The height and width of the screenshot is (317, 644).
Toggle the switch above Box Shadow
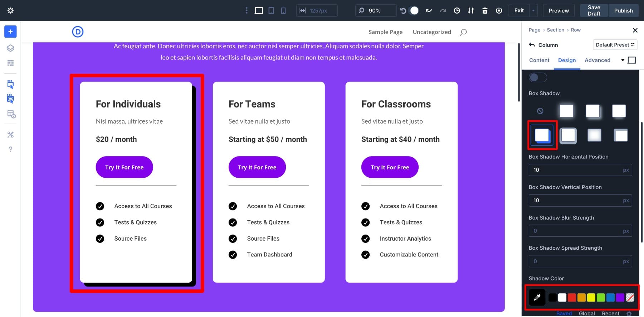538,77
